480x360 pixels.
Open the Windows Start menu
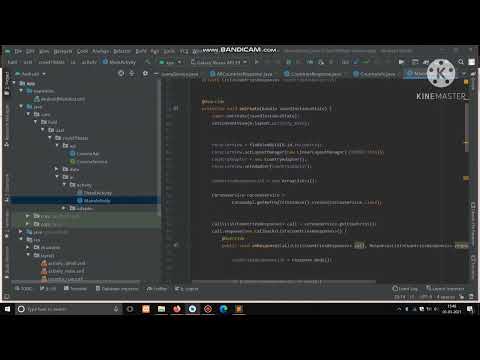[7, 309]
